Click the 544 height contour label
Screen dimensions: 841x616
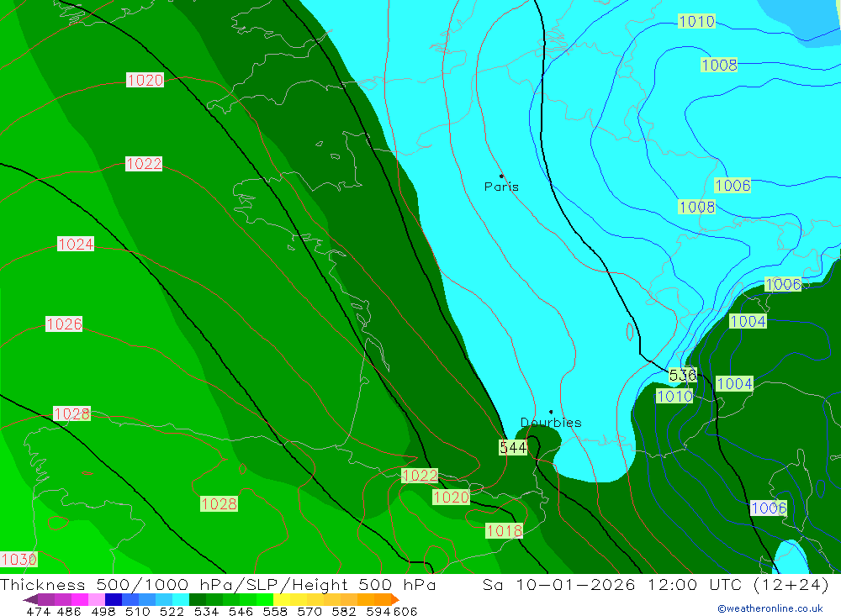(513, 448)
